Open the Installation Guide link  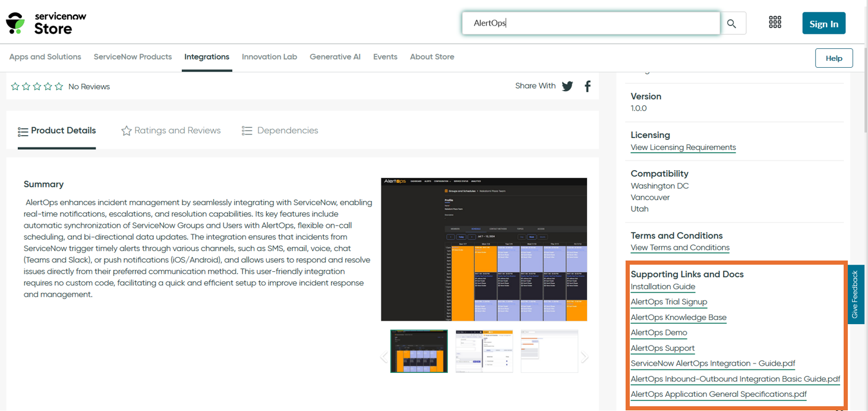(662, 287)
